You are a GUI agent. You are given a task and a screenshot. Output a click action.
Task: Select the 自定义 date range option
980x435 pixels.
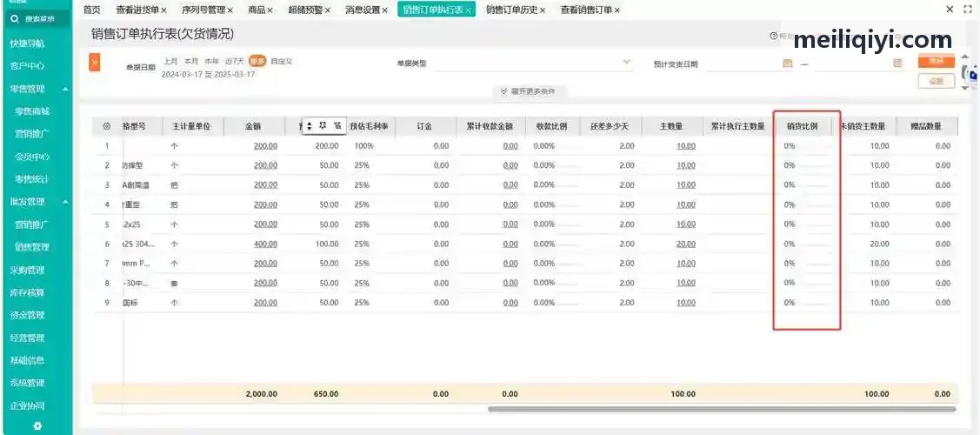click(282, 61)
